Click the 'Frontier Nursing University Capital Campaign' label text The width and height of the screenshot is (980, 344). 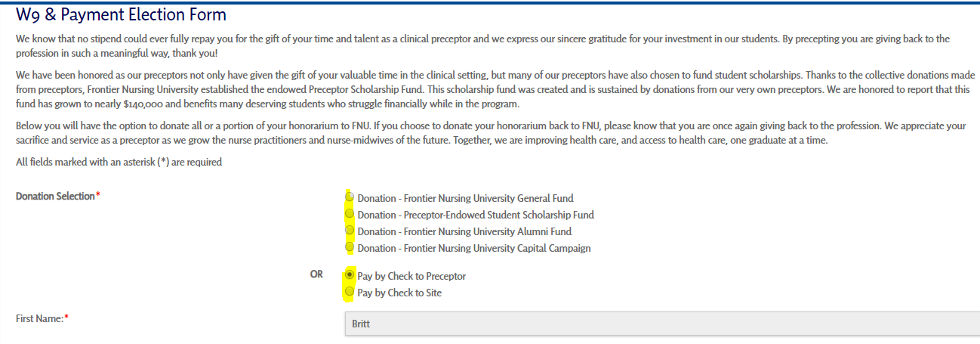click(474, 248)
